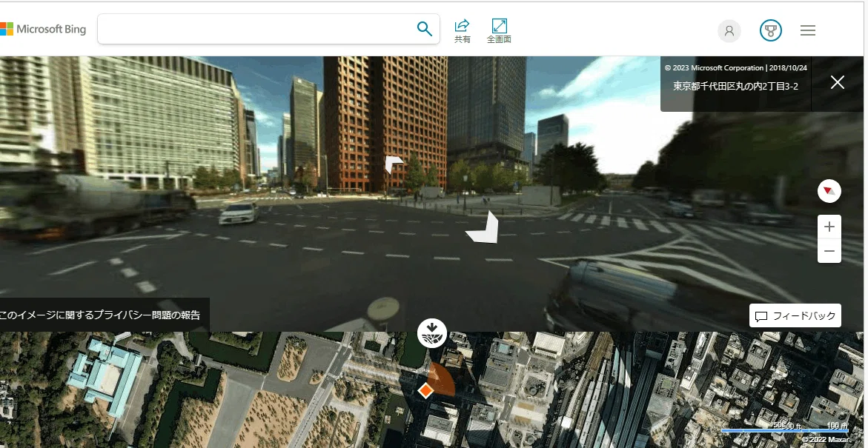Zoom in with the plus button
The image size is (868, 448).
829,227
